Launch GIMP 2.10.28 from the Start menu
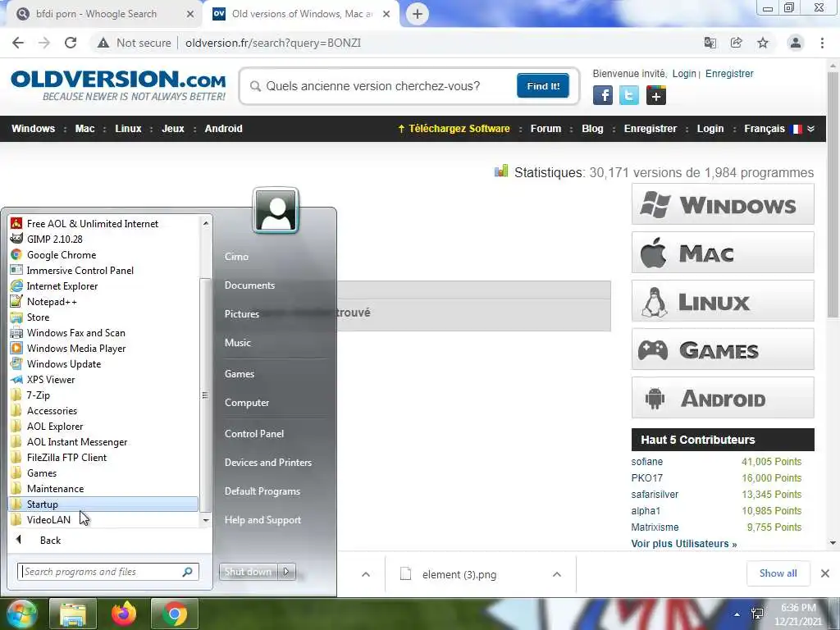This screenshot has height=630, width=840. [55, 239]
